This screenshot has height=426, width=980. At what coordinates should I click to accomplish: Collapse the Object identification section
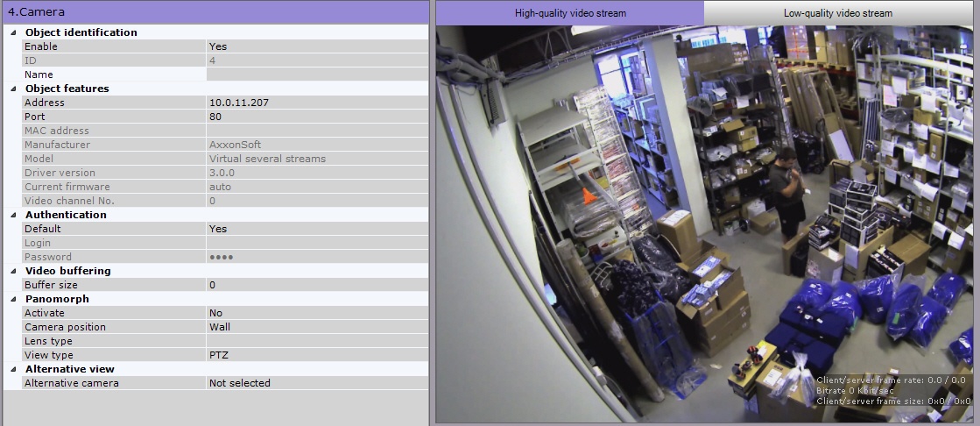pyautogui.click(x=13, y=32)
